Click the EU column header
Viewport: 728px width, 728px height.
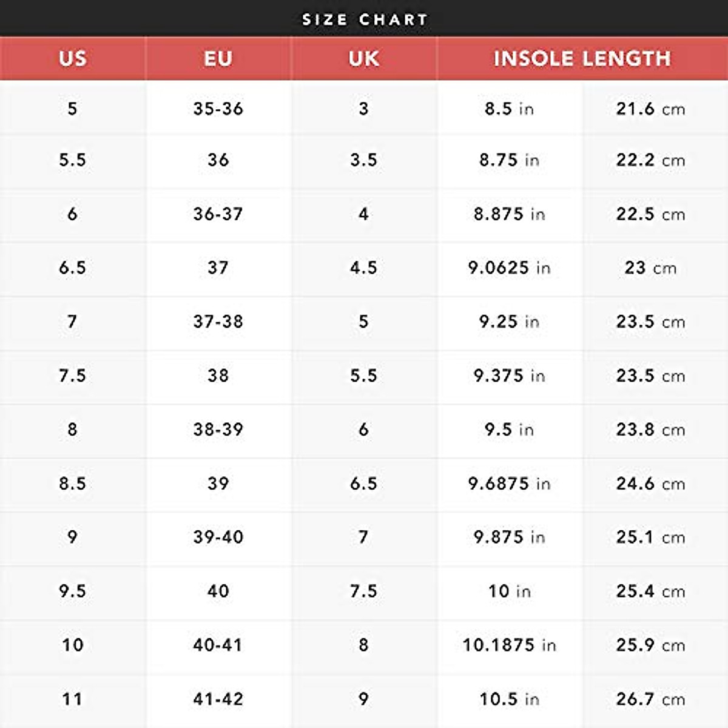[x=218, y=58]
